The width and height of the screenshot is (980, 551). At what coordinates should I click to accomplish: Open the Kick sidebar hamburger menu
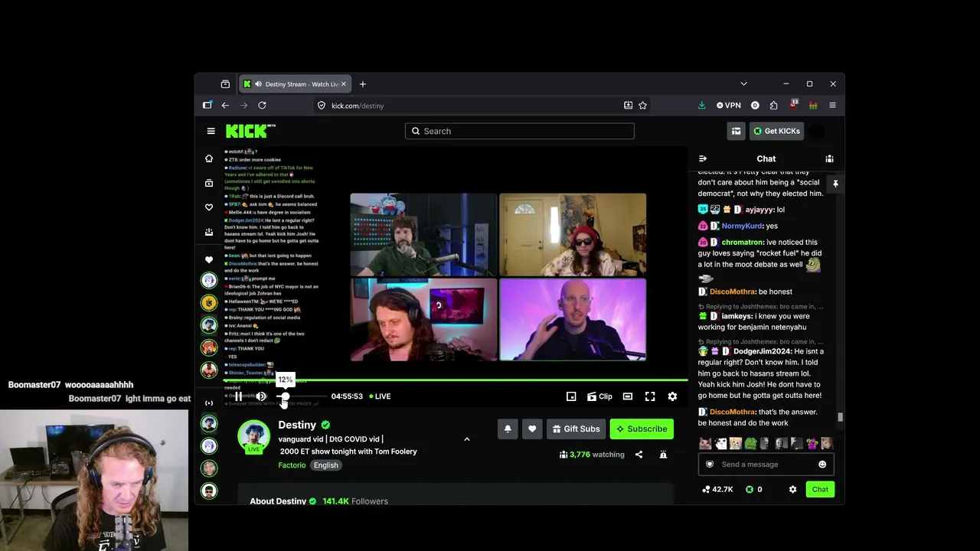[211, 131]
